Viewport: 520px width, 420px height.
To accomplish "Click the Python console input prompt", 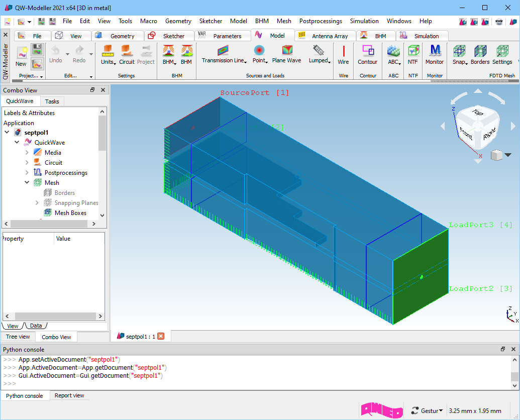I will pyautogui.click(x=10, y=383).
